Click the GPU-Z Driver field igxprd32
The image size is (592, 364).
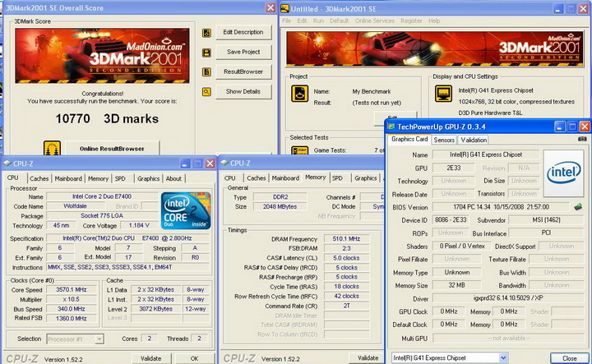point(508,298)
